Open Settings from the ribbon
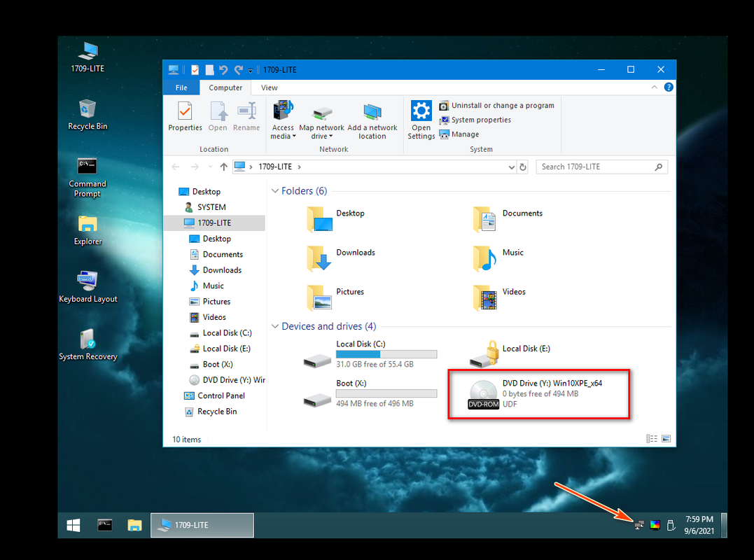Image resolution: width=754 pixels, height=560 pixels. pyautogui.click(x=421, y=120)
